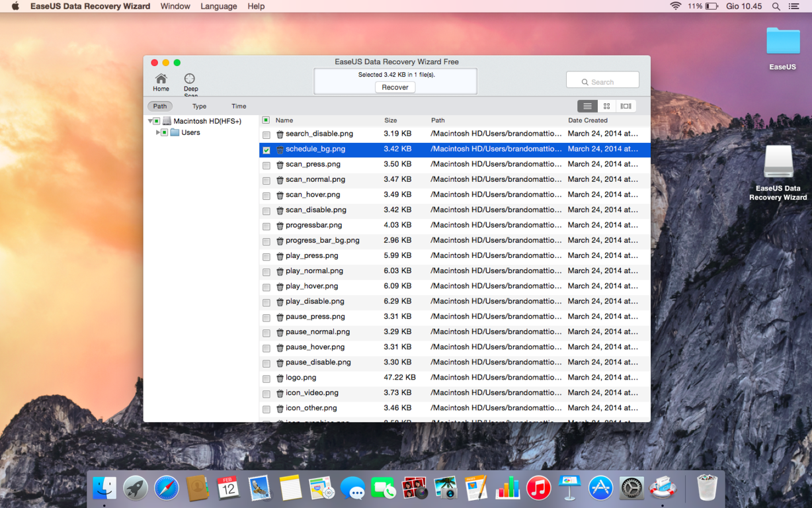The width and height of the screenshot is (812, 508).
Task: Open Apple menu
Action: (x=15, y=6)
